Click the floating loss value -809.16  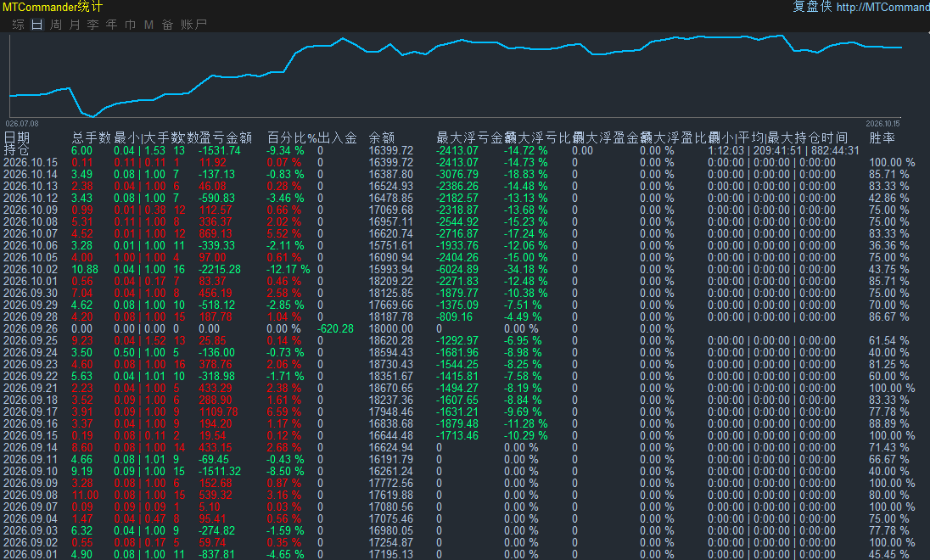[454, 316]
